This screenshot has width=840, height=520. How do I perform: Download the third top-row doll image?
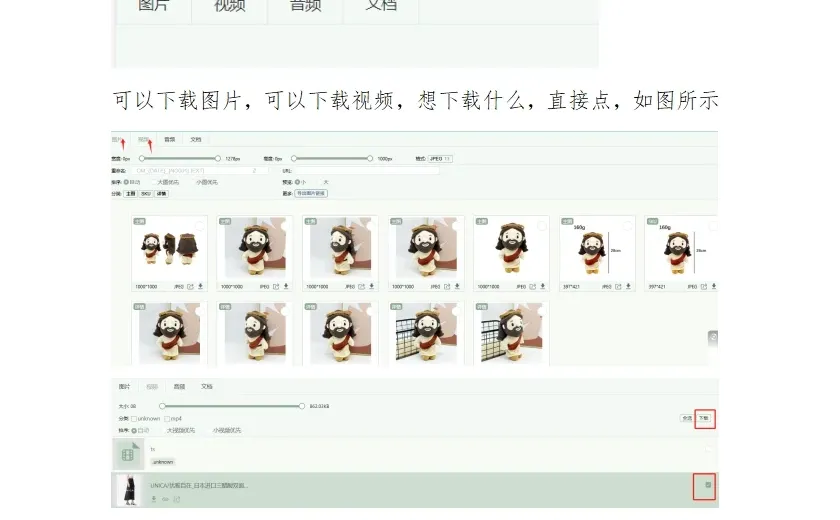pos(371,287)
